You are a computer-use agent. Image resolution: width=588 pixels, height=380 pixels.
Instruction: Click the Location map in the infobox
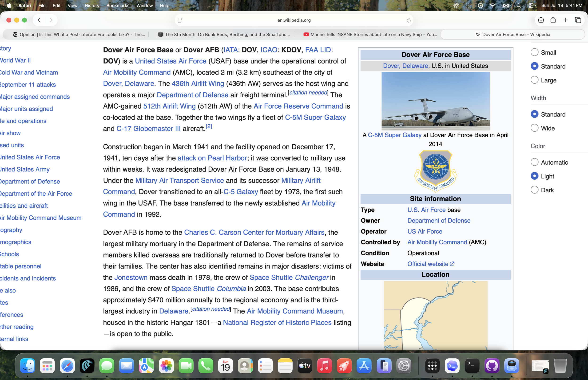coord(436,316)
